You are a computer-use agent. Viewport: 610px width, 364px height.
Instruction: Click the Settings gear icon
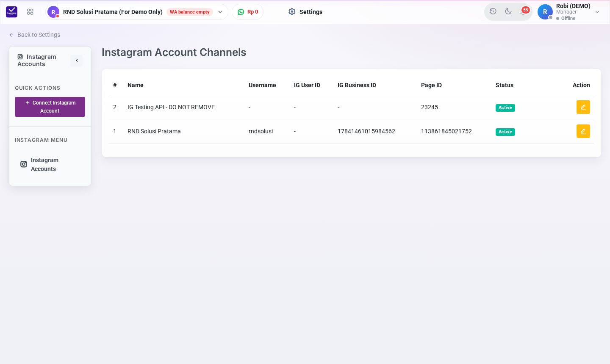click(x=292, y=12)
